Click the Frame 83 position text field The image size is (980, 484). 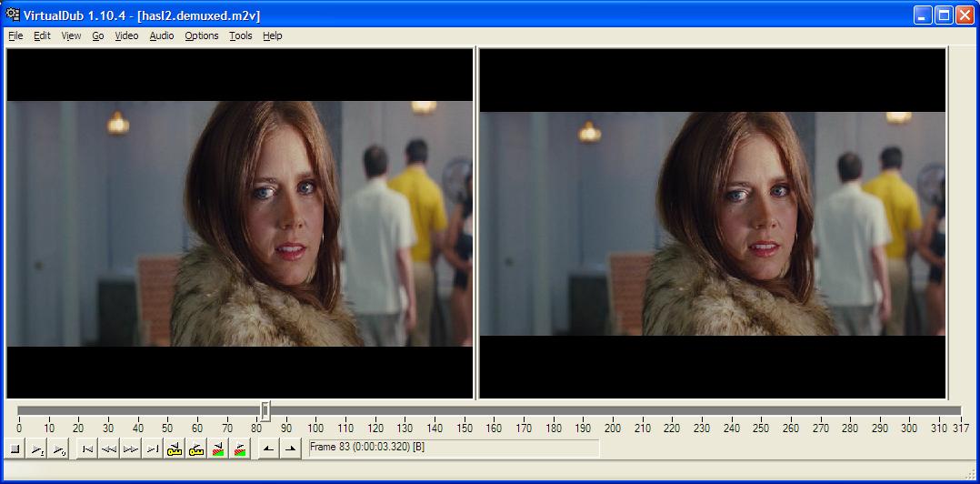click(455, 449)
